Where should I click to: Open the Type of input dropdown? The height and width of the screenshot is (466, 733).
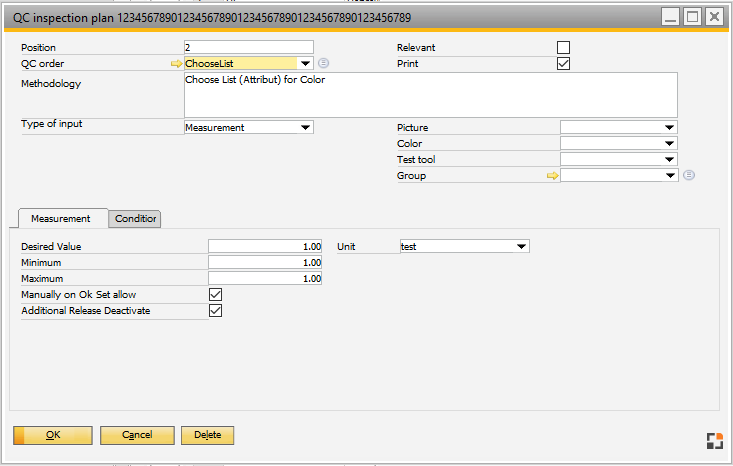[306, 128]
